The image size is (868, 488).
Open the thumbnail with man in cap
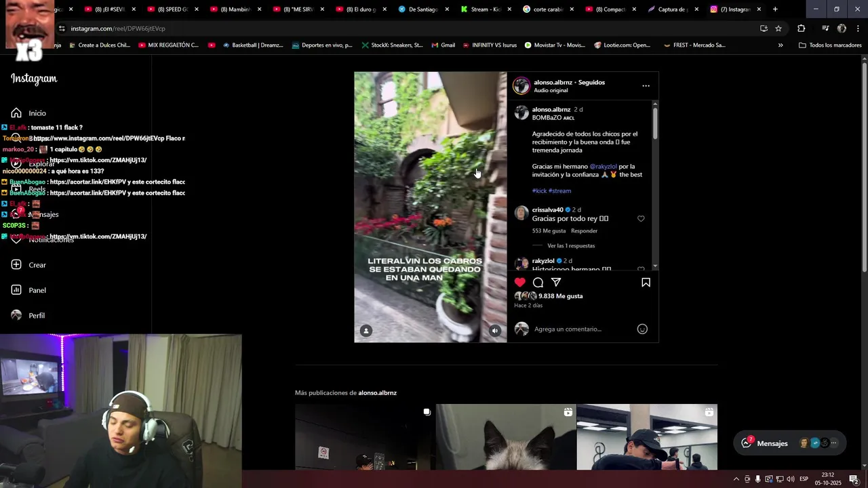pyautogui.click(x=647, y=437)
